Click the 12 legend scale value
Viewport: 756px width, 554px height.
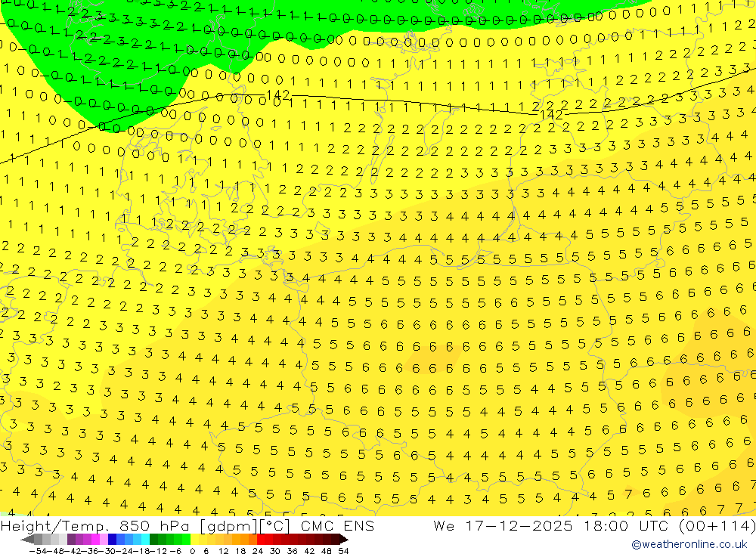pyautogui.click(x=223, y=551)
